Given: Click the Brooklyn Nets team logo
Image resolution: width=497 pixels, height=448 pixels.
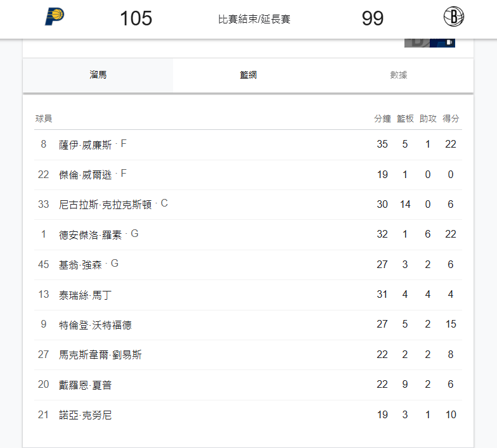Looking at the screenshot, I should 454,16.
